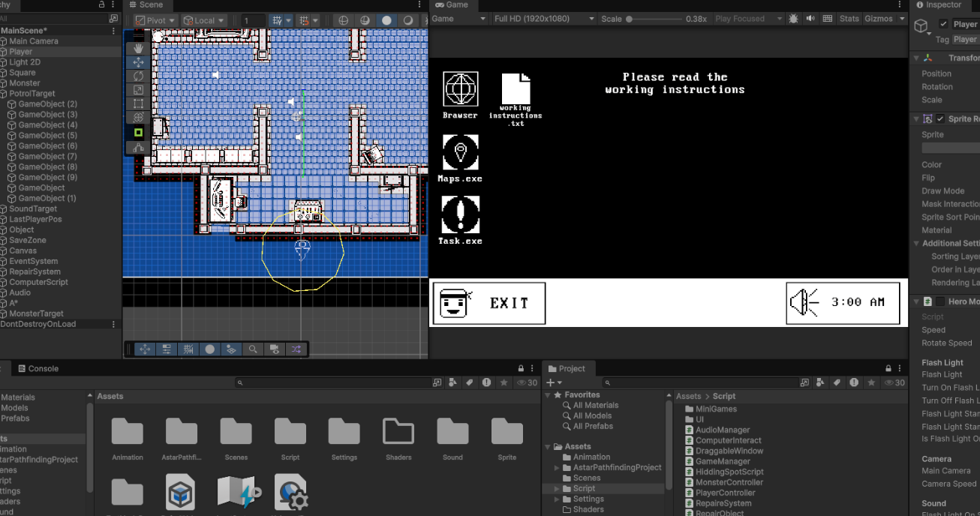Click the Browser icon in Game view
Viewport: 980px width, 516px height.
460,95
